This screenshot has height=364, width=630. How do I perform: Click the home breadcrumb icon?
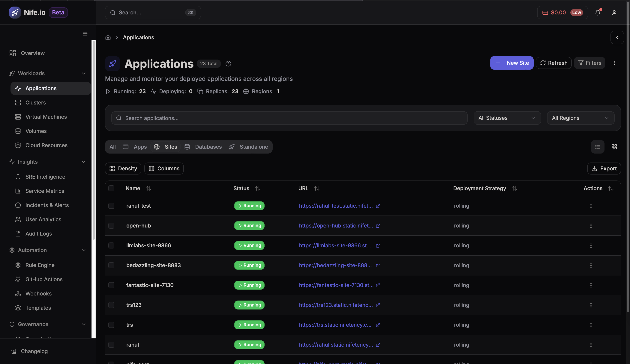coord(108,37)
